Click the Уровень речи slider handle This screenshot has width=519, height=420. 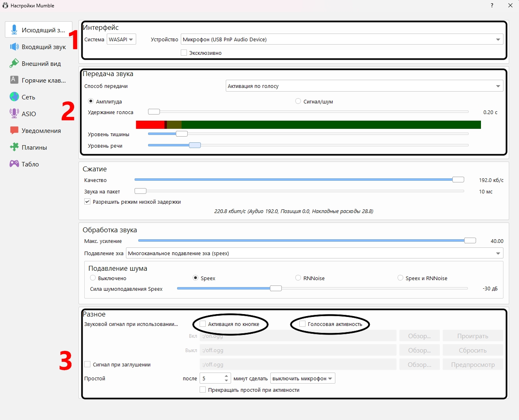[x=195, y=145]
